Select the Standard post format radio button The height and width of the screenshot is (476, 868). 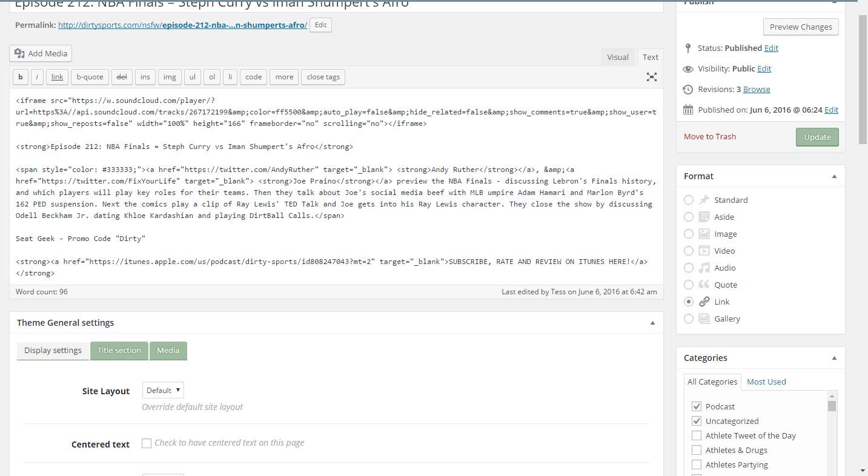pos(689,200)
